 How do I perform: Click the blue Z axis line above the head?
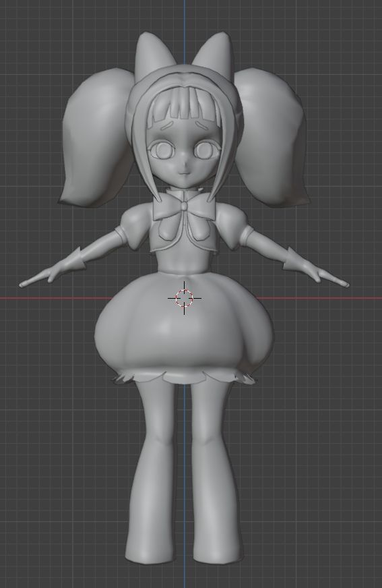coord(184,30)
